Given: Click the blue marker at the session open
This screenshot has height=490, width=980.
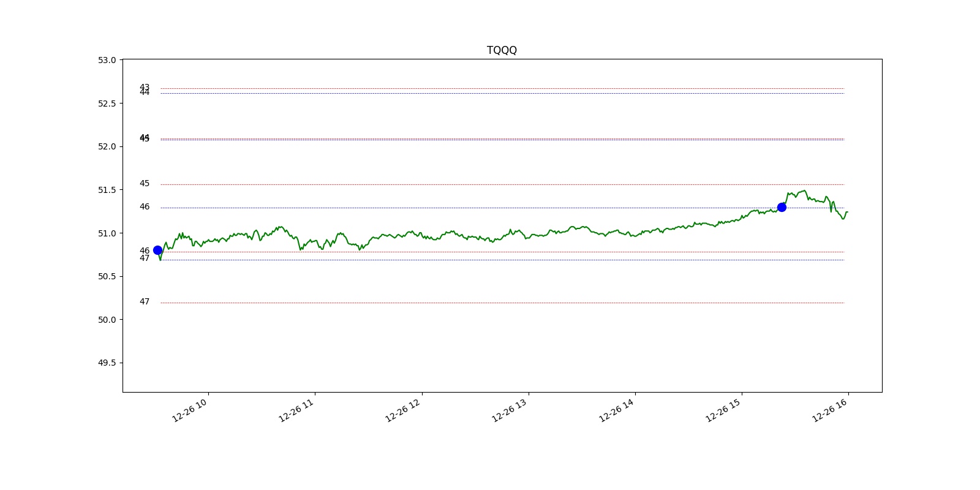Looking at the screenshot, I should (157, 250).
